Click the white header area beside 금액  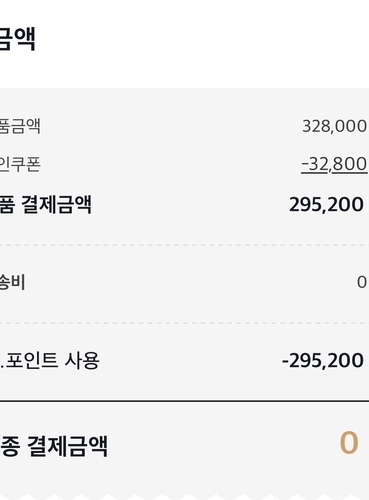(x=200, y=43)
